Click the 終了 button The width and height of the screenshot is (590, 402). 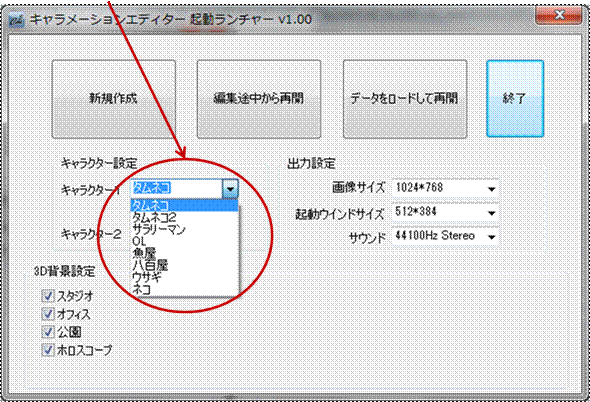(515, 99)
